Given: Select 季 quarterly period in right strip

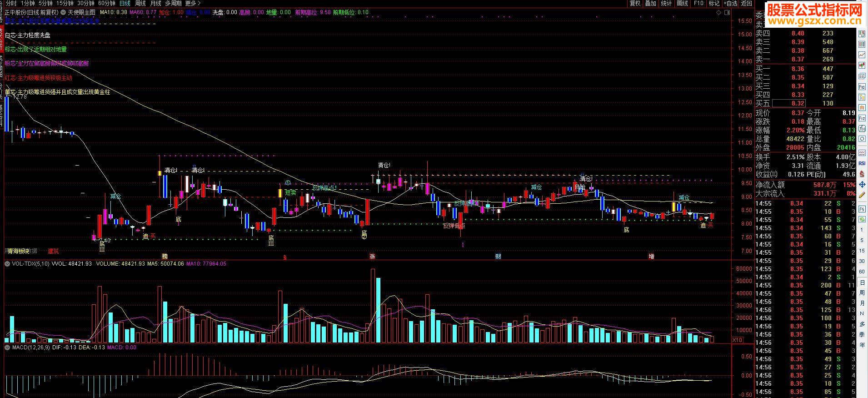Looking at the screenshot, I should [862, 334].
